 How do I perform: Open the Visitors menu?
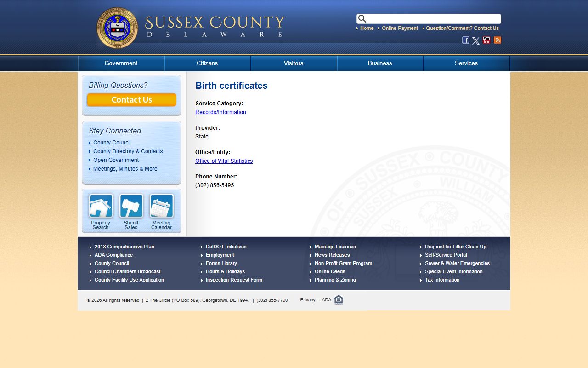click(294, 63)
